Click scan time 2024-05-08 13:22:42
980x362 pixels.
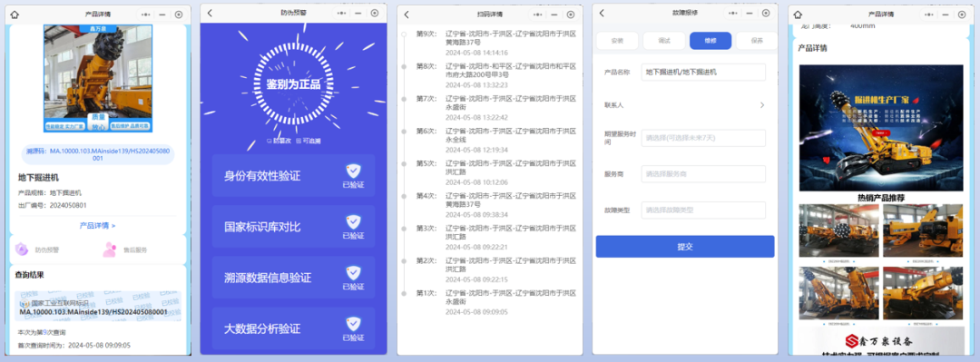click(476, 118)
